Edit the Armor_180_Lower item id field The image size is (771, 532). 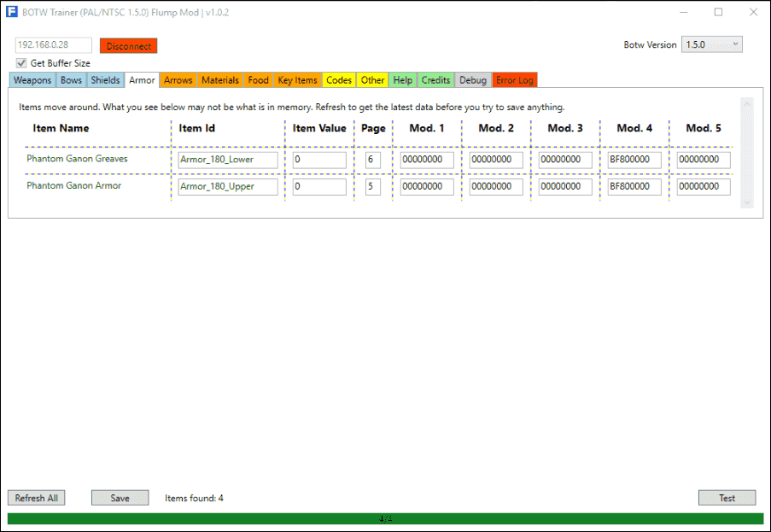[x=228, y=160]
